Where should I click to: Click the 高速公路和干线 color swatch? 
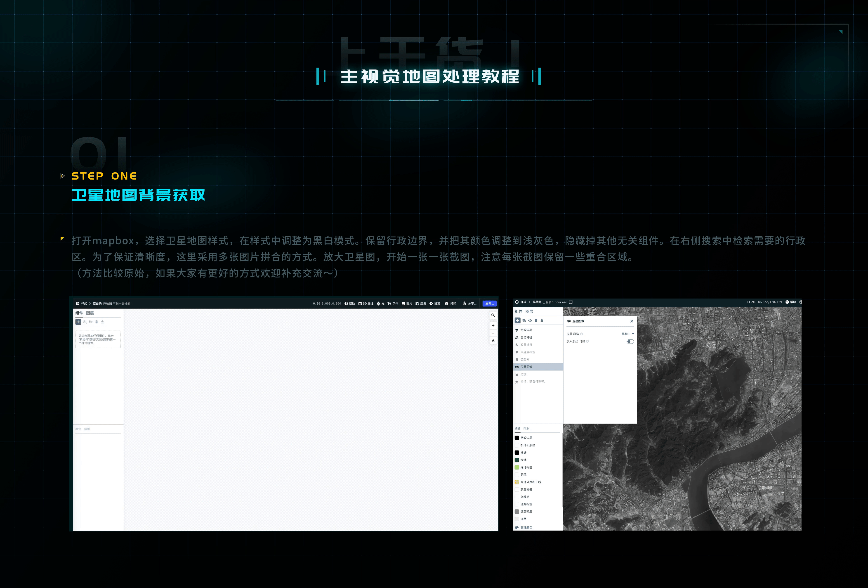pos(517,482)
